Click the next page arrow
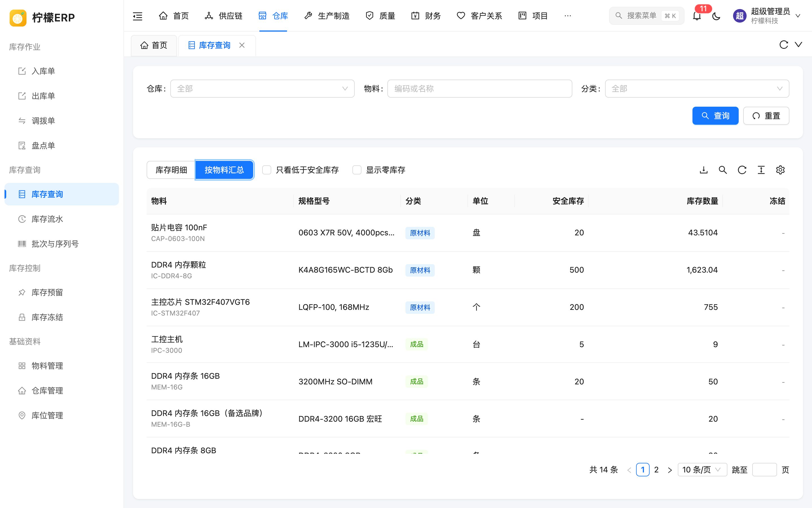The width and height of the screenshot is (812, 508). click(x=670, y=470)
